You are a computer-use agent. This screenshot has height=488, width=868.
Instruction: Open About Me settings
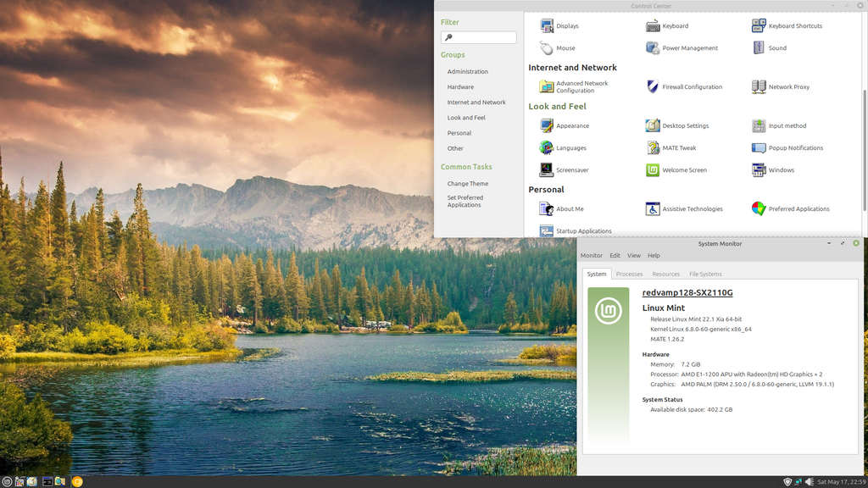561,208
